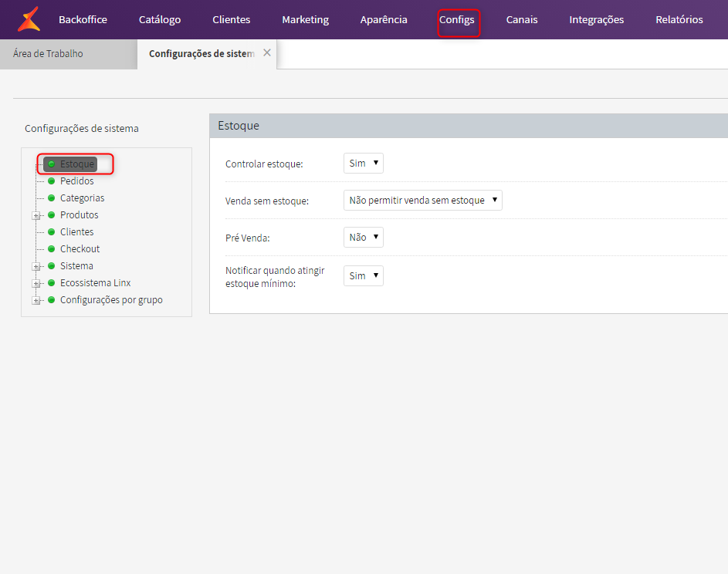Click the green status dot beside Pedidos
The image size is (728, 574).
point(52,181)
